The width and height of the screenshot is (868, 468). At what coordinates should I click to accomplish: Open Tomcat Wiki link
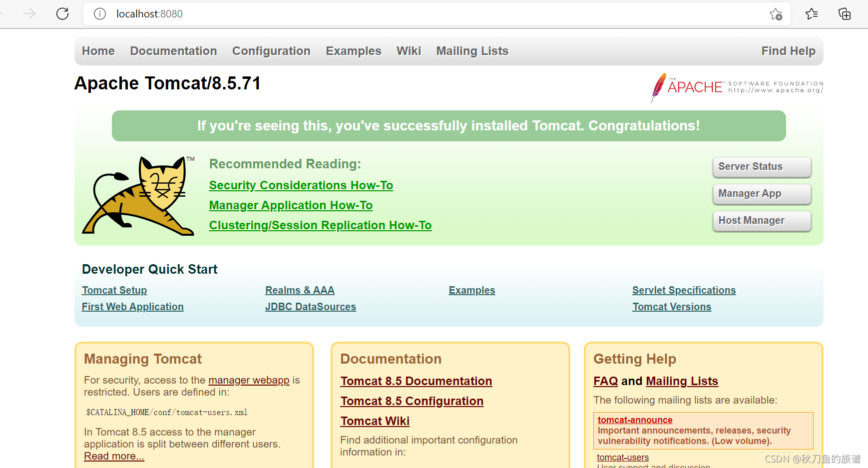pos(375,421)
